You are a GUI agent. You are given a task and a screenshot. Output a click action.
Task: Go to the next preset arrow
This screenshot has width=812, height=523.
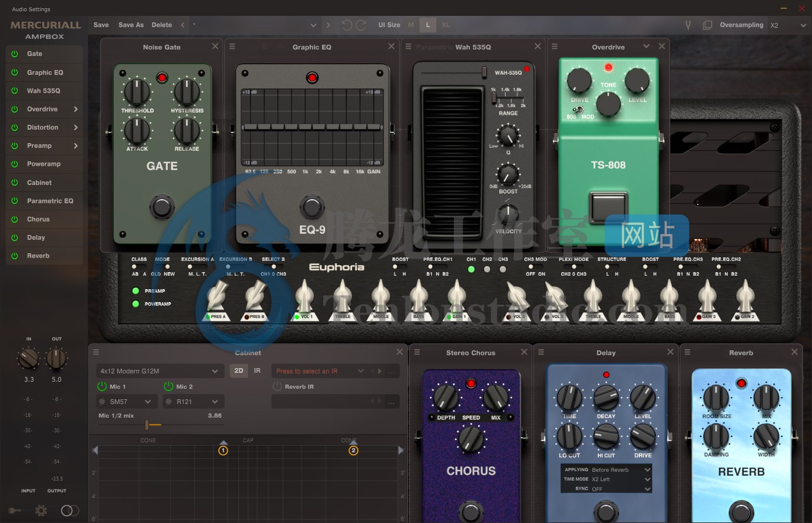pyautogui.click(x=328, y=25)
